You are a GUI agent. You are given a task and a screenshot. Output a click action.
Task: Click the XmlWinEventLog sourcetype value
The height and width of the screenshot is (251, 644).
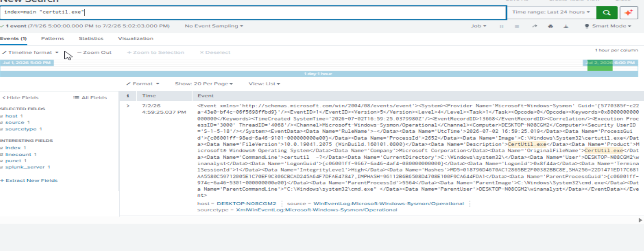pyautogui.click(x=316, y=210)
